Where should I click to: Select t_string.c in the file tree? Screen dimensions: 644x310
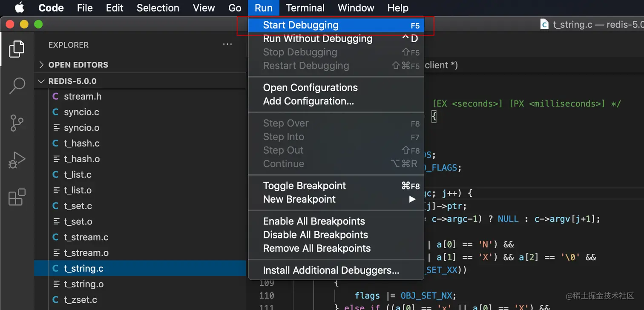(140, 269)
